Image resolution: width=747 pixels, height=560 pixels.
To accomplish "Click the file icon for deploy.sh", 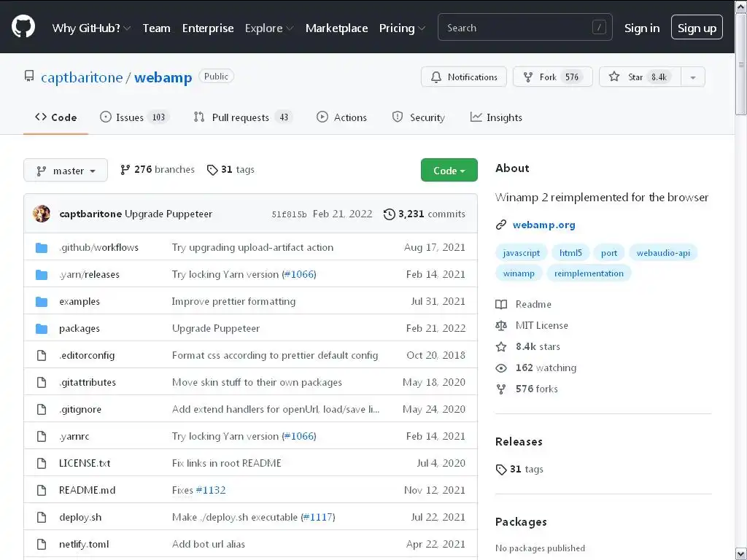I will 42,517.
